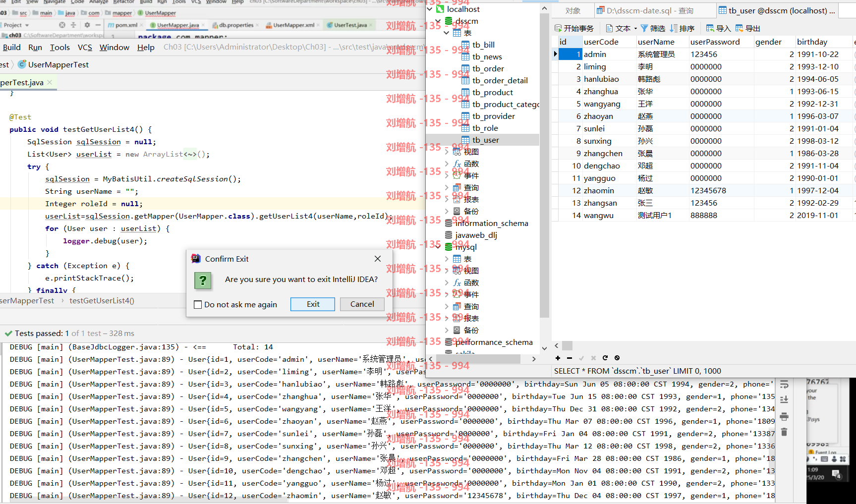Click the add record plus icon in Navicat
This screenshot has width=856, height=504.
point(558,358)
